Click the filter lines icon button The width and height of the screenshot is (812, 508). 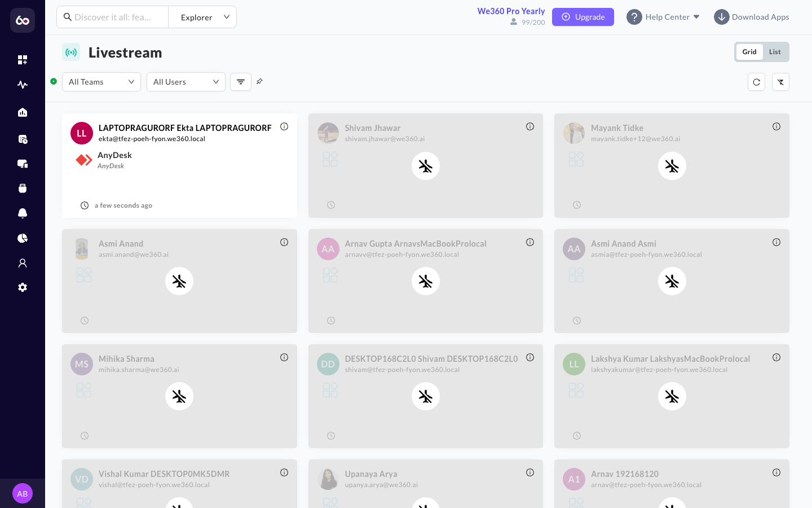pyautogui.click(x=241, y=82)
